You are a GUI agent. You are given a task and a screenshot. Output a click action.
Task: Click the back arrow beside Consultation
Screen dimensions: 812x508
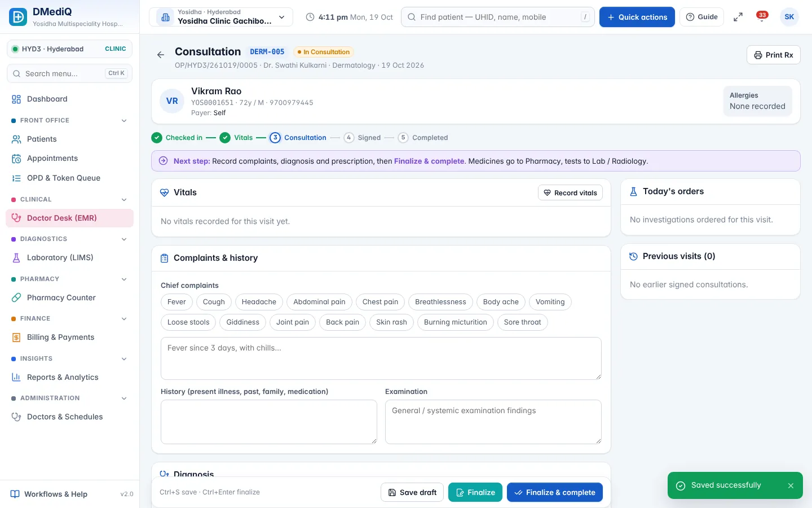click(161, 55)
